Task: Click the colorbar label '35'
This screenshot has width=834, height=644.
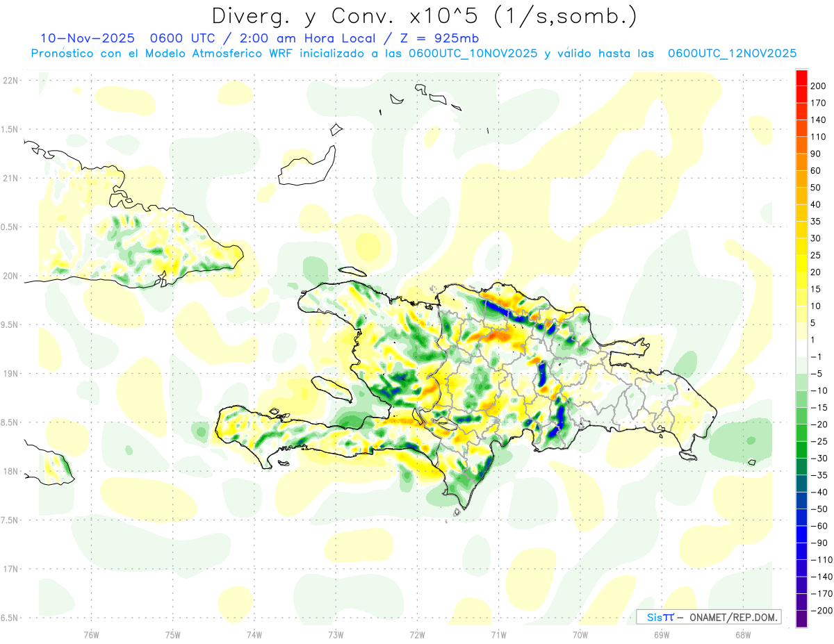Action: pos(817,221)
